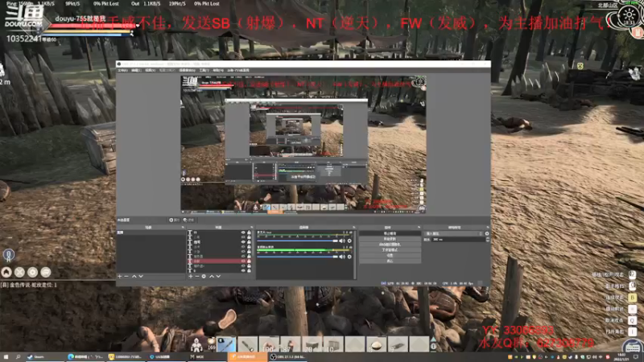644x362 pixels.
Task: Open Windows taskbar search
Action: point(18,357)
